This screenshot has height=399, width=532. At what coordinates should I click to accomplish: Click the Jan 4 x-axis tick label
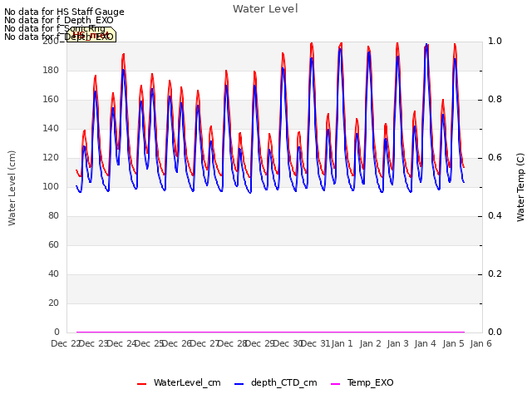tap(425, 343)
